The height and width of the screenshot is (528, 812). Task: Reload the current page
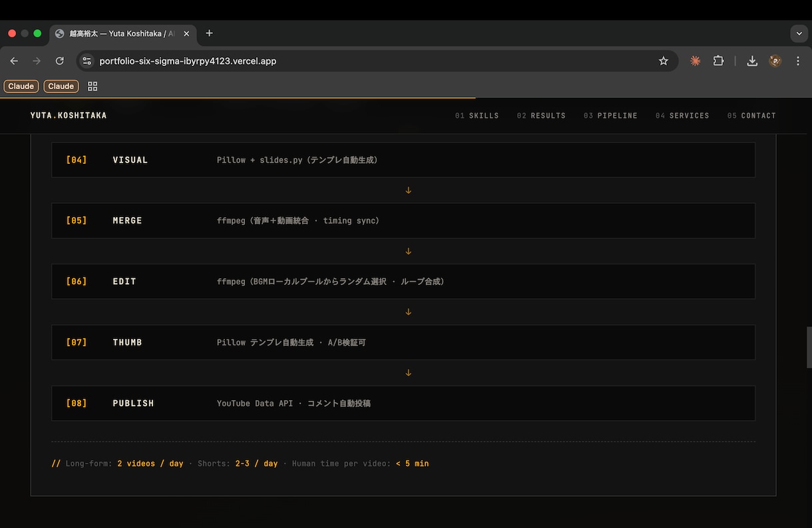pyautogui.click(x=60, y=61)
